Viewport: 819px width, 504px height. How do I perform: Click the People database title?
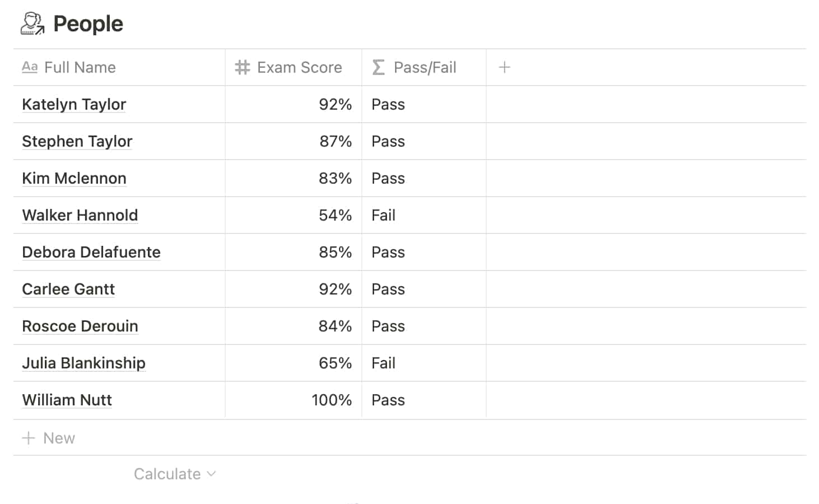click(88, 24)
